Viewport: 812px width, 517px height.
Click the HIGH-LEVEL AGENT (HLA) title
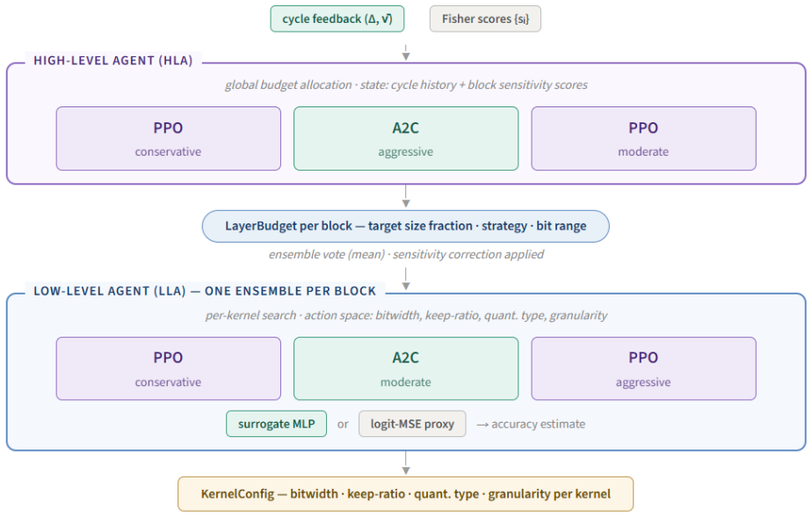112,61
